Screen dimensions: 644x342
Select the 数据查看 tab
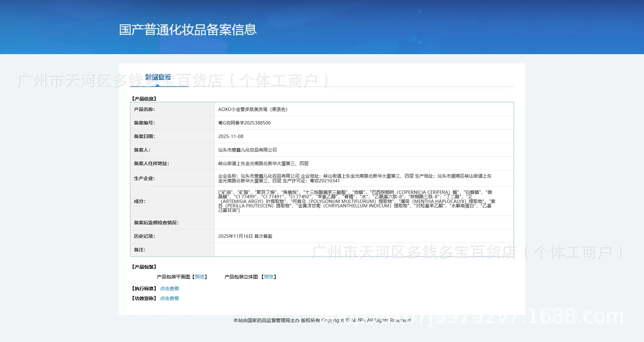[158, 77]
